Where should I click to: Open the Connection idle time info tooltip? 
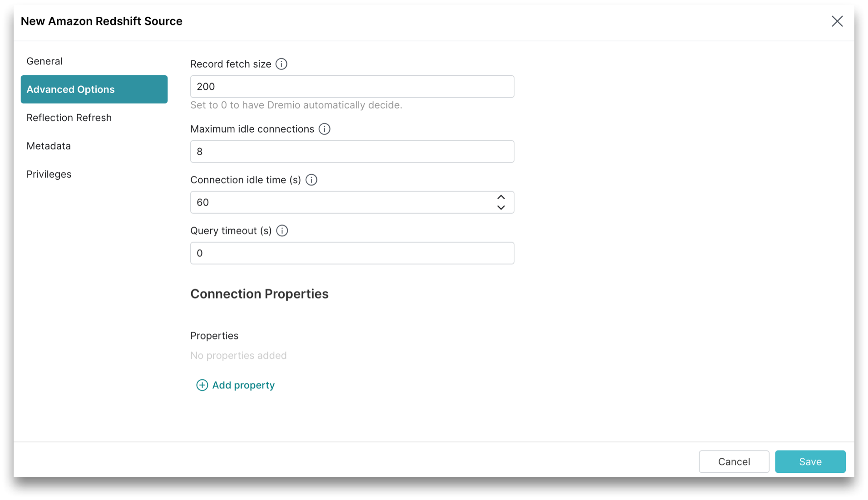311,180
